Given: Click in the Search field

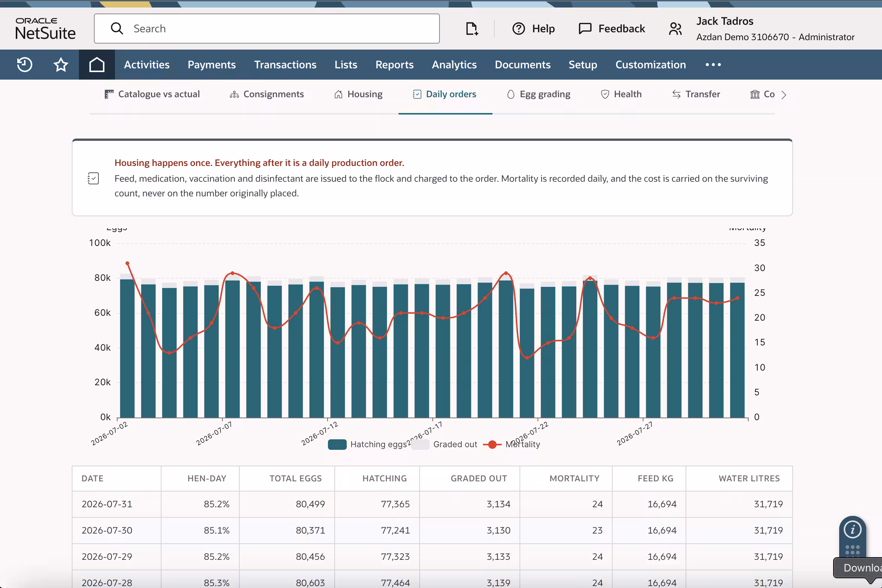Looking at the screenshot, I should tap(267, 29).
